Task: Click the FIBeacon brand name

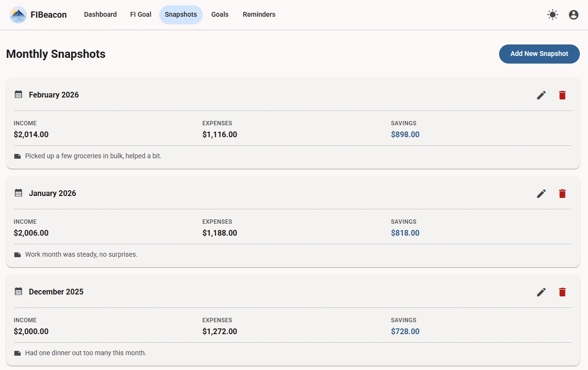Action: coord(49,15)
